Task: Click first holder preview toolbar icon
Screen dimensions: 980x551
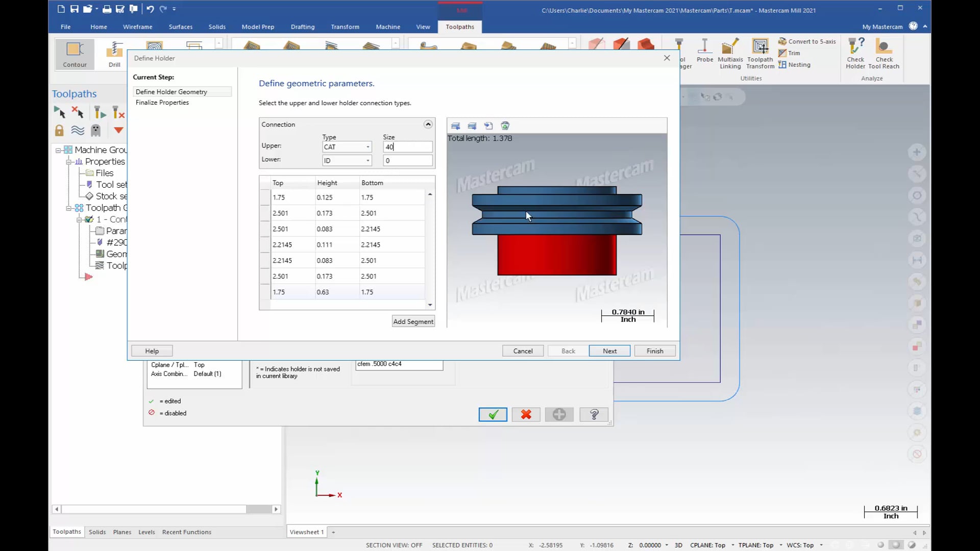Action: tap(456, 126)
